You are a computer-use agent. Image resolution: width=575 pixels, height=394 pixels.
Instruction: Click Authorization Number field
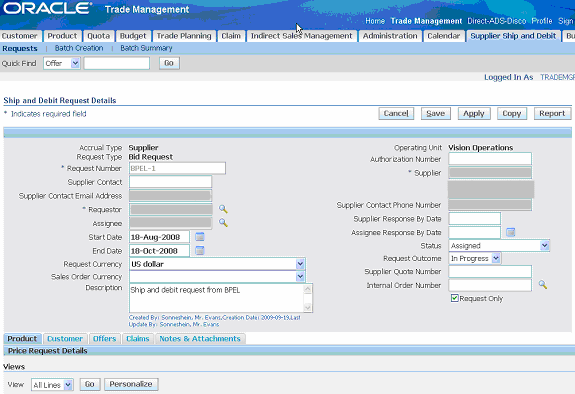[x=490, y=159]
